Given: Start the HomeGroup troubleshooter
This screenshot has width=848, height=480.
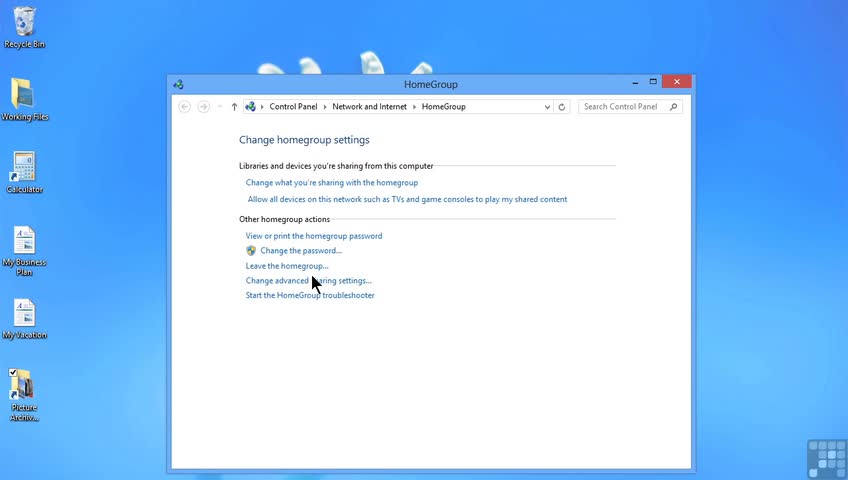Looking at the screenshot, I should [310, 295].
